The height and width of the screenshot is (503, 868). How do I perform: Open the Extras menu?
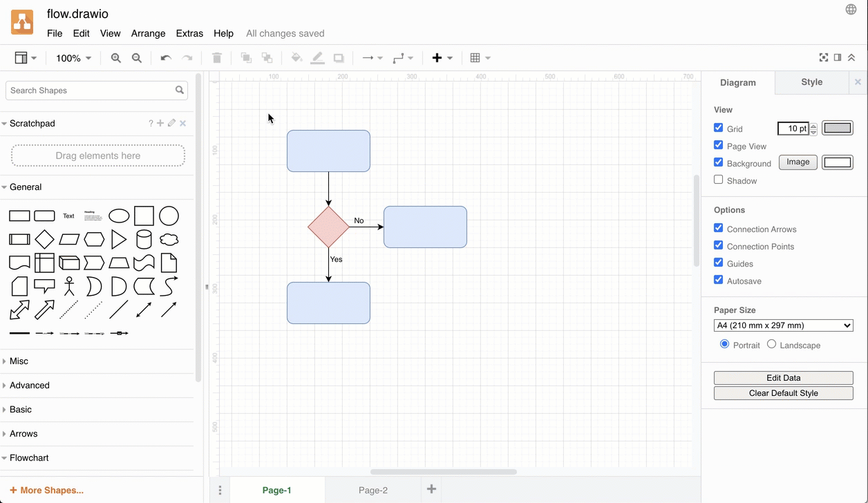pos(189,32)
